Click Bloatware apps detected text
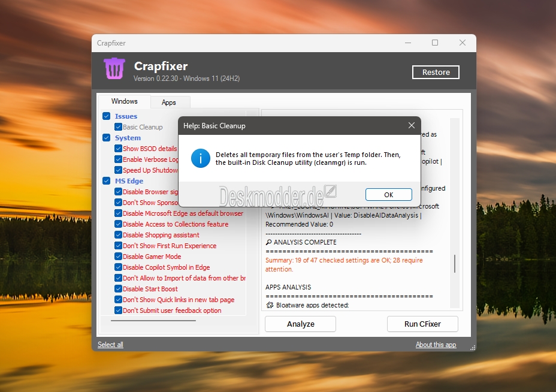Image resolution: width=556 pixels, height=392 pixels. pos(312,305)
